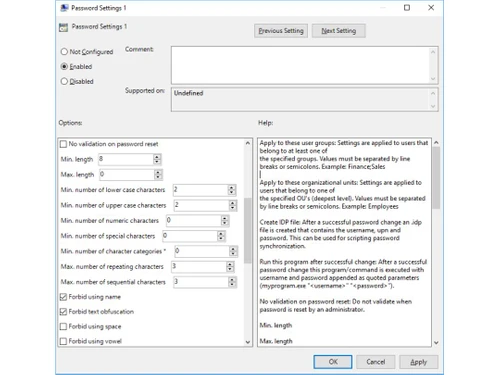The width and height of the screenshot is (500, 375).
Task: Close the Password Settings 1 dialog
Action: point(431,8)
